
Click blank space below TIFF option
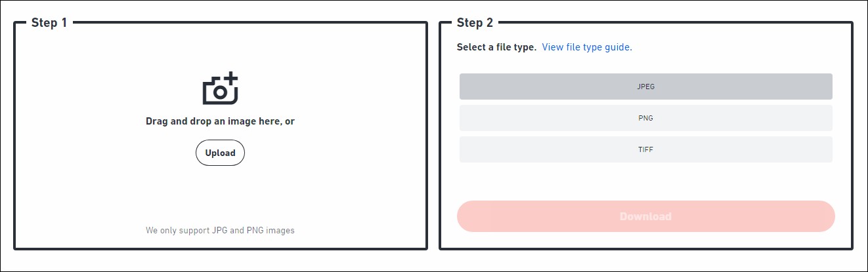[x=645, y=180]
